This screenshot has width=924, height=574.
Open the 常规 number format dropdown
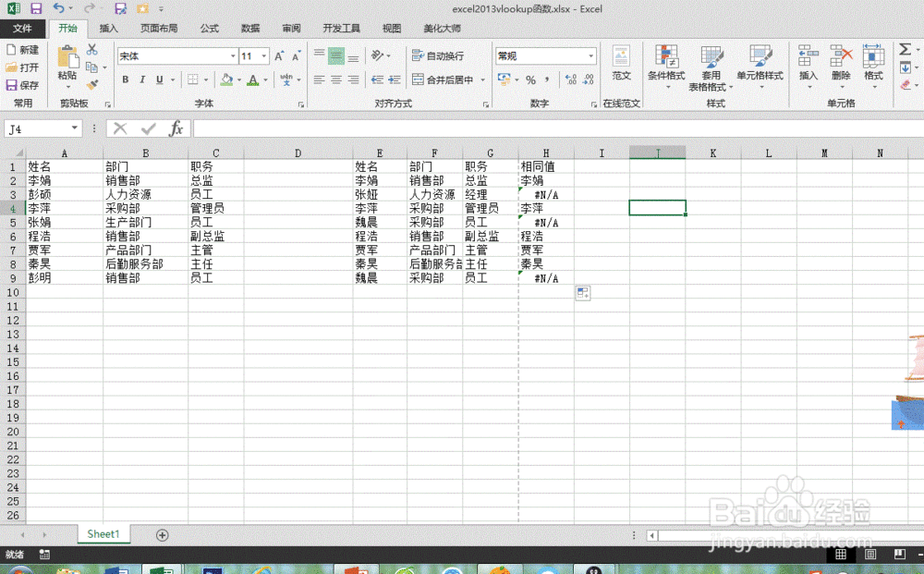(591, 55)
